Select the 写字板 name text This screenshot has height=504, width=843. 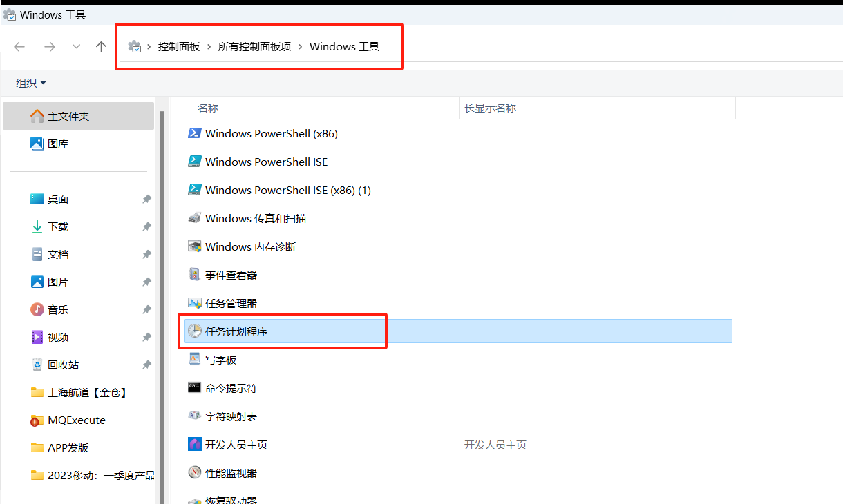[x=220, y=360]
